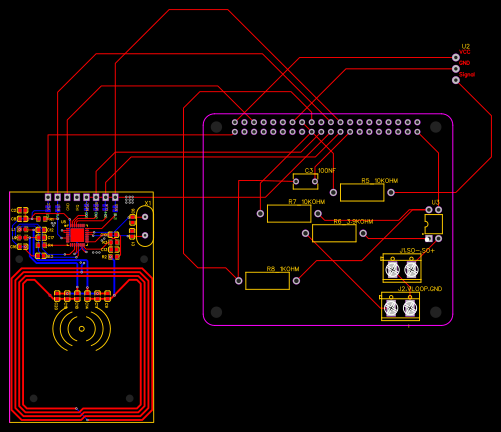Select the R6 resistor body

click(334, 233)
